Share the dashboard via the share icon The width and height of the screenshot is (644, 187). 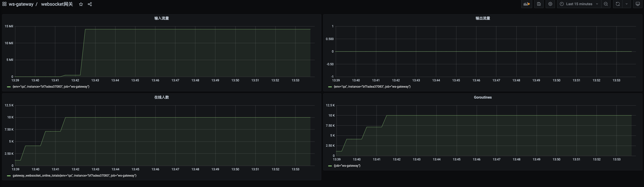[x=90, y=4]
